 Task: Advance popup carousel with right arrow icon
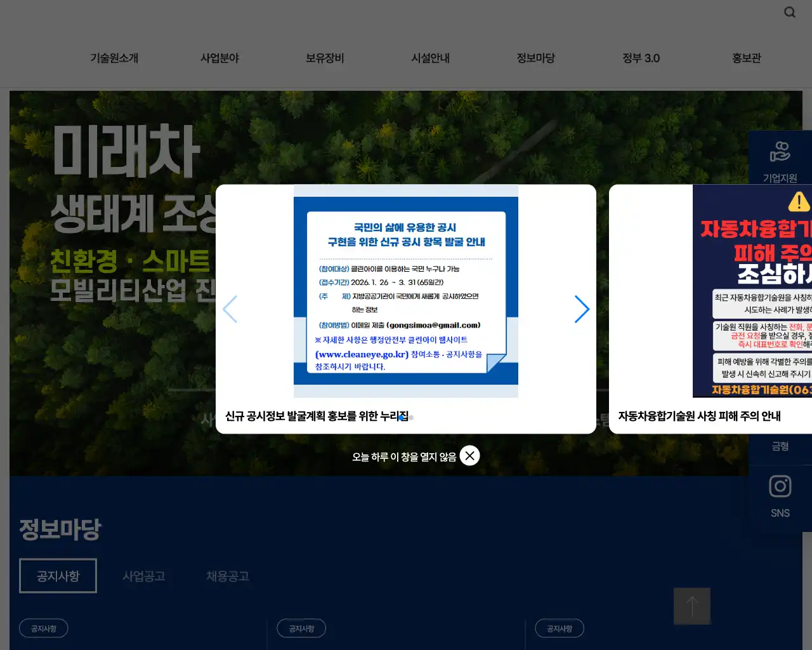pyautogui.click(x=582, y=309)
